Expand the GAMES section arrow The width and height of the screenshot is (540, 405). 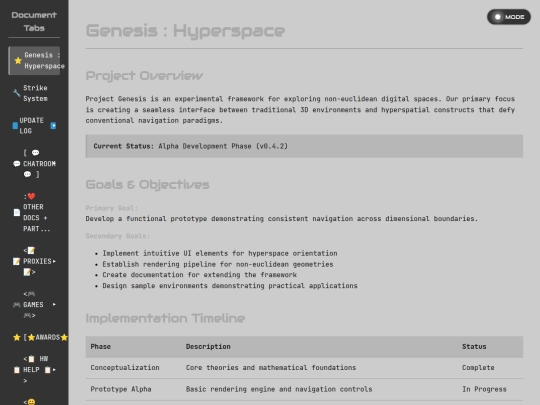[54, 304]
